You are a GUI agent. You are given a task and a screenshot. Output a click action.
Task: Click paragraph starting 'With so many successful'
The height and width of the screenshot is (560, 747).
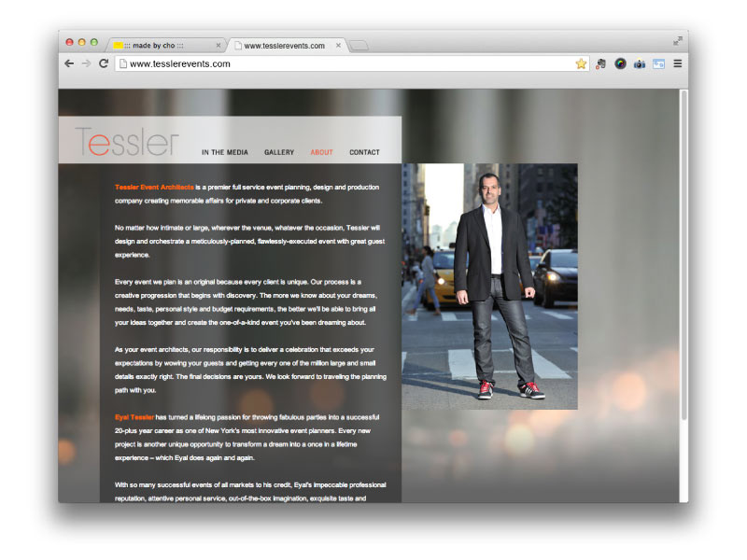[250, 492]
